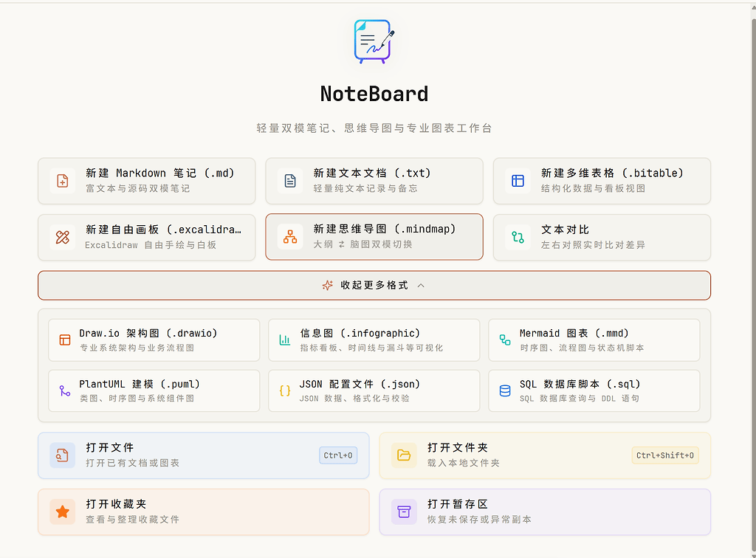Click the 文本对比 compare icon
This screenshot has width=756, height=558.
pos(518,237)
